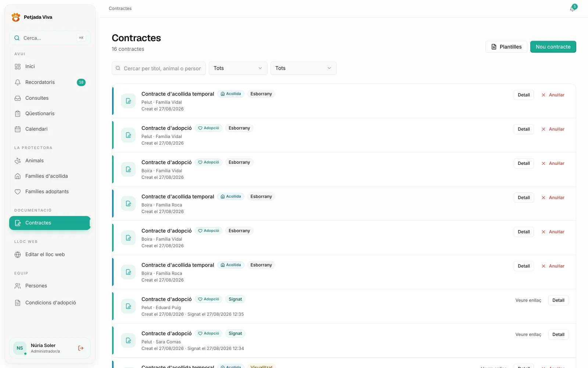Expand the first Tots filter dropdown
This screenshot has height=368, width=588.
tap(238, 68)
